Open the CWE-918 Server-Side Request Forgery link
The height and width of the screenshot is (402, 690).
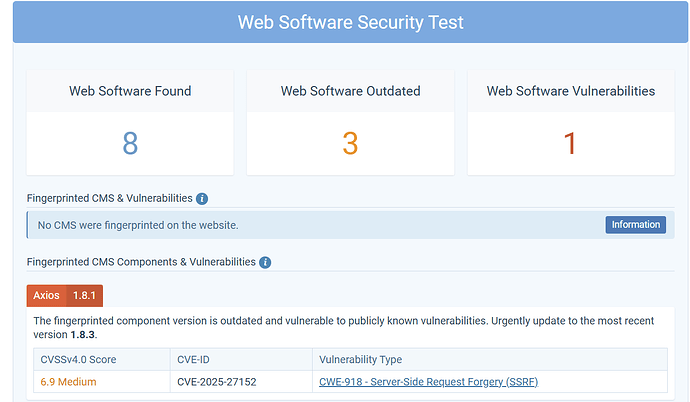click(429, 381)
